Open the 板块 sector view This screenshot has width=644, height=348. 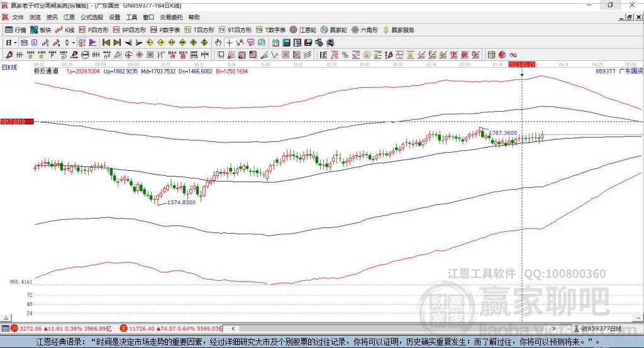(41, 30)
